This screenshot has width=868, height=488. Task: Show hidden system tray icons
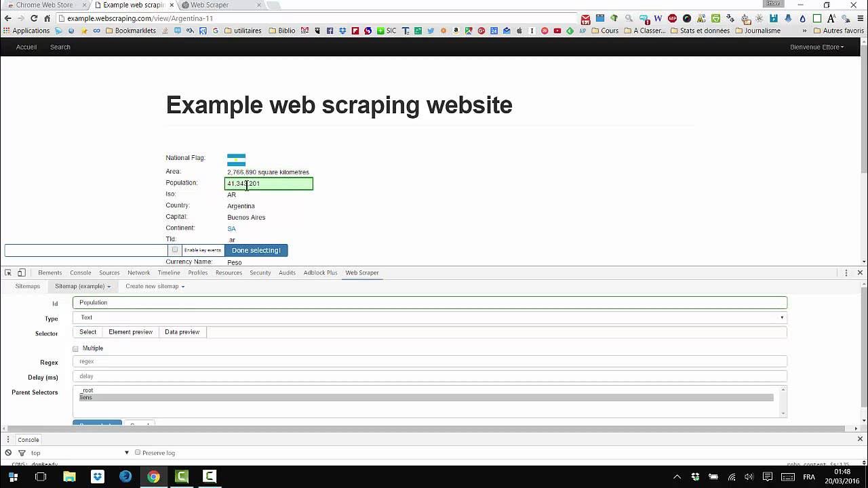(677, 476)
